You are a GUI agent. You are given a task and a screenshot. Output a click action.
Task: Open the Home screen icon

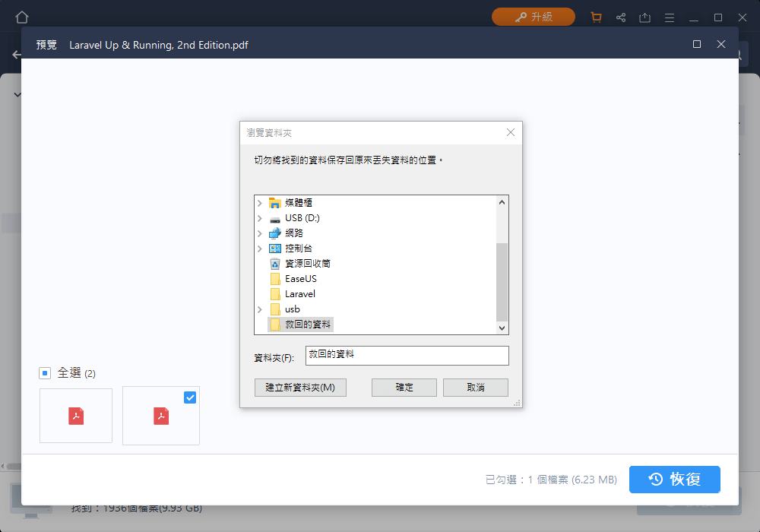pyautogui.click(x=21, y=16)
